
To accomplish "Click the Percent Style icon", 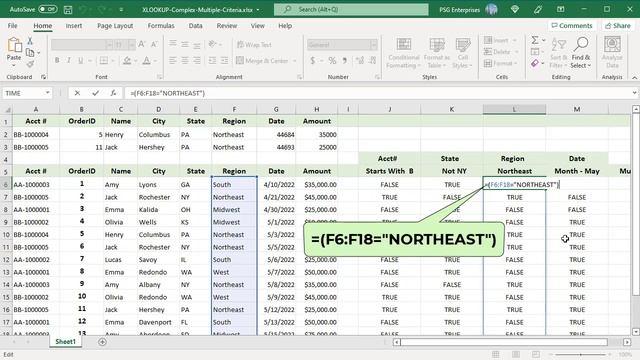I will click(332, 60).
